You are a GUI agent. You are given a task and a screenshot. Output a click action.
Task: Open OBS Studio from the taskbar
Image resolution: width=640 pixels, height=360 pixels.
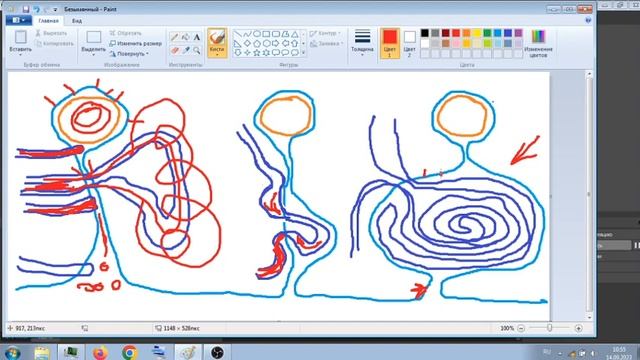point(217,352)
